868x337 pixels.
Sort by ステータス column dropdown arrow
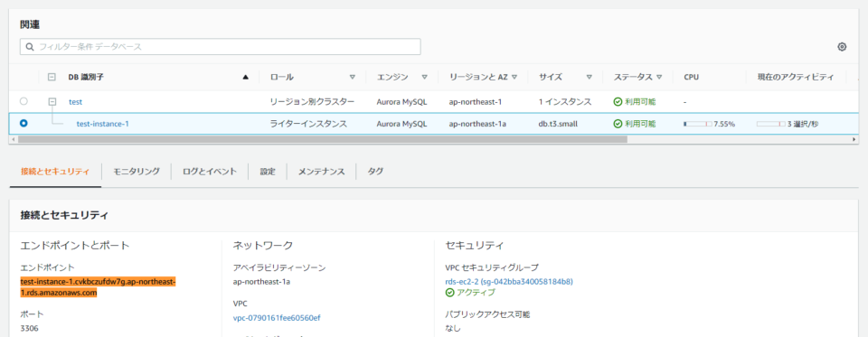(659, 78)
